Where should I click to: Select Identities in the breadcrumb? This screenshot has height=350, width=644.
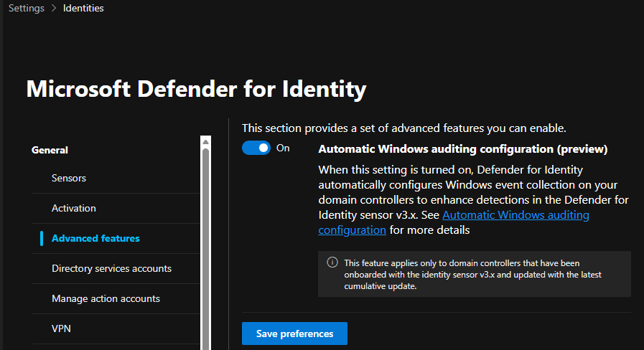point(83,9)
